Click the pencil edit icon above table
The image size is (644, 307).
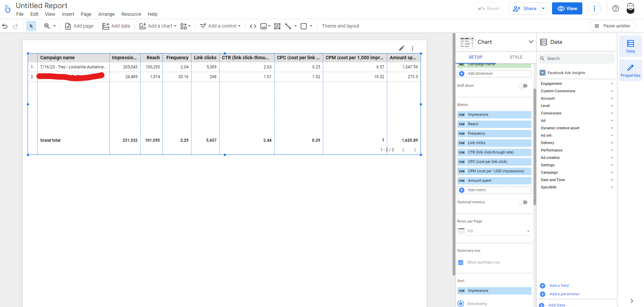pos(401,48)
